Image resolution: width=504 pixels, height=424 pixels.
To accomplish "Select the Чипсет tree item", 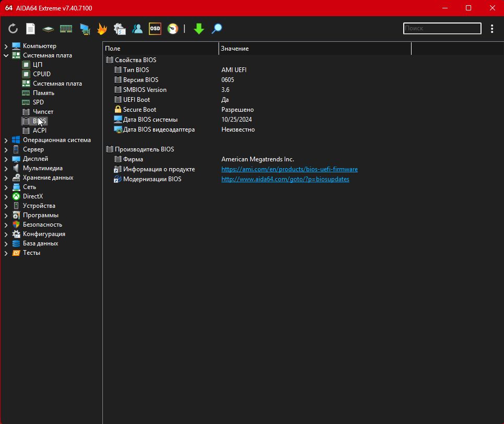I will (43, 112).
